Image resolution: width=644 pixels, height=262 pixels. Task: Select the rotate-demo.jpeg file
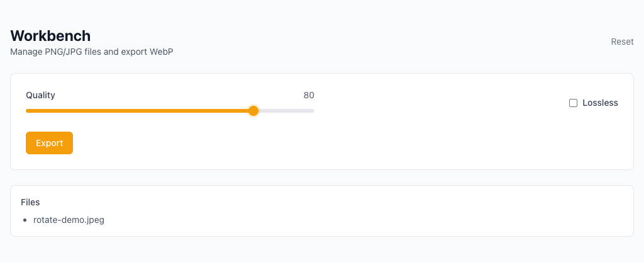[69, 220]
